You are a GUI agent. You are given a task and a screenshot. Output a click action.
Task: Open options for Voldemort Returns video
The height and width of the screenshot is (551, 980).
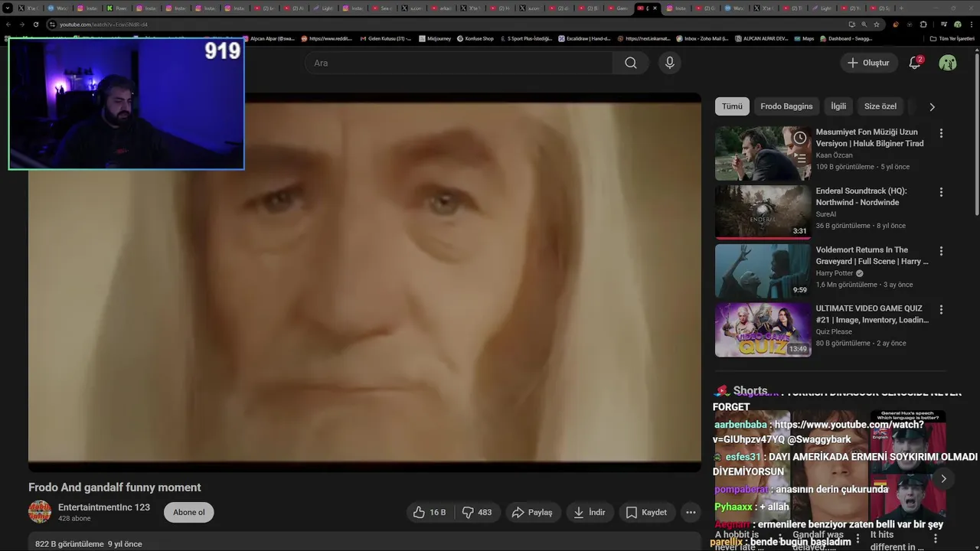(x=941, y=251)
